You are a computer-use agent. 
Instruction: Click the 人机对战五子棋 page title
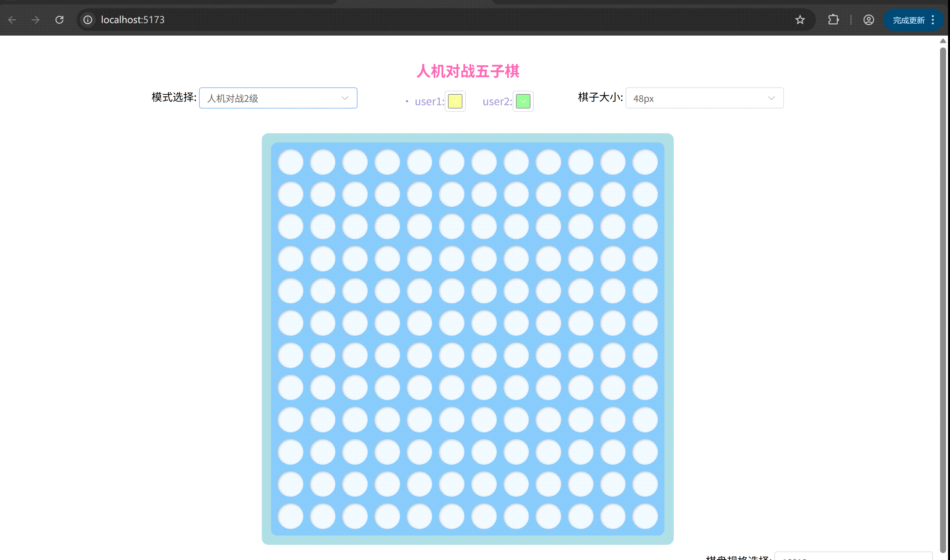(468, 71)
